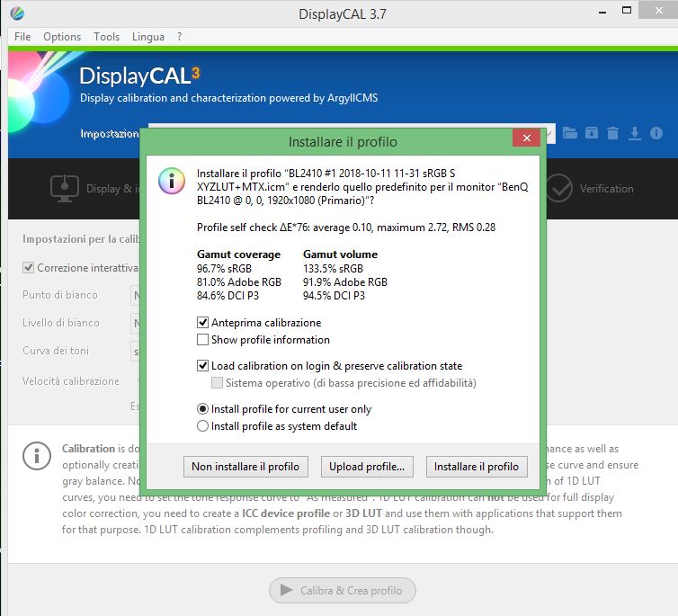The width and height of the screenshot is (678, 616).
Task: Click the Verification checkmark icon
Action: click(558, 188)
